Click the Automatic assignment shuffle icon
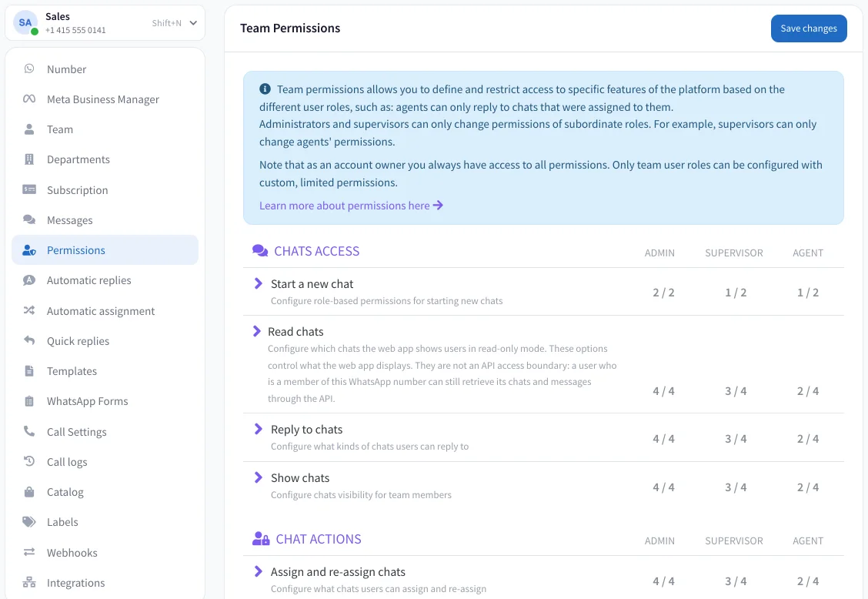The width and height of the screenshot is (868, 599). (x=28, y=310)
